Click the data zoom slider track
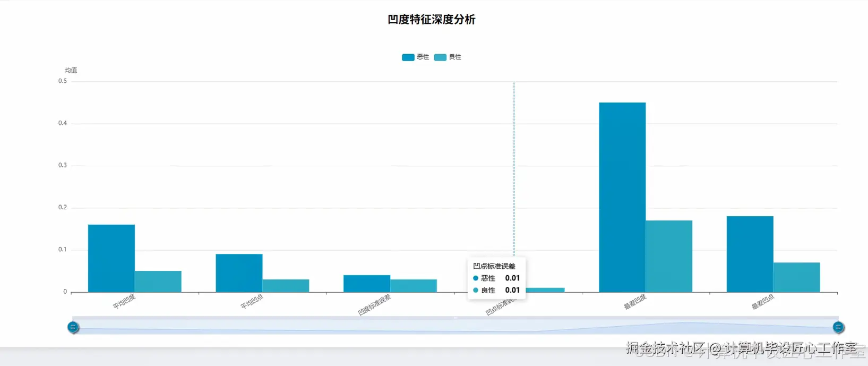Viewport: 868px width, 366px height. [x=456, y=326]
